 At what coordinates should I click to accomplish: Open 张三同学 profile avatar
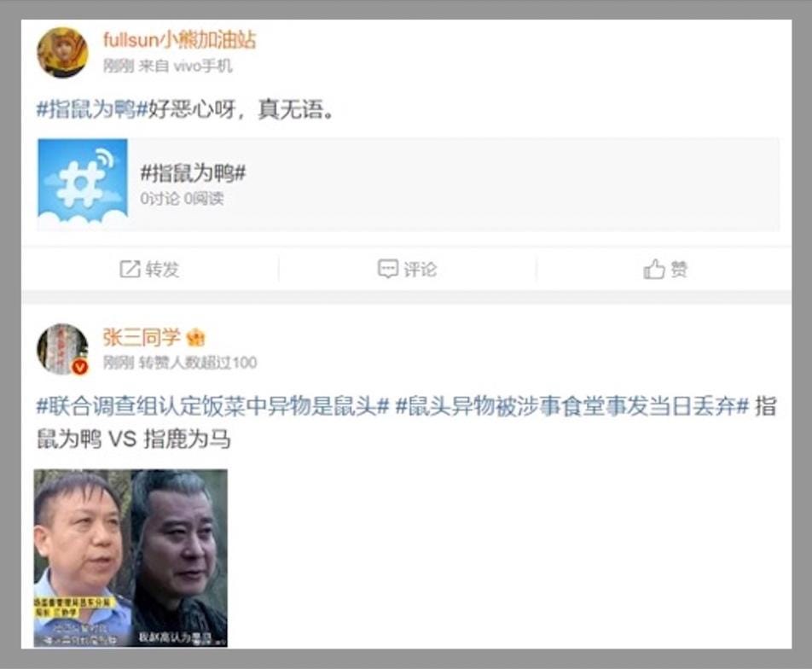pyautogui.click(x=62, y=349)
